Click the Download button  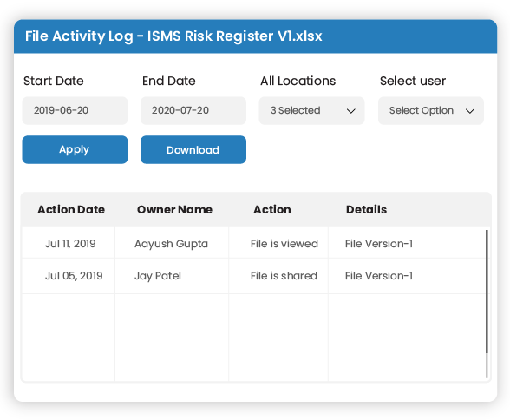193,149
